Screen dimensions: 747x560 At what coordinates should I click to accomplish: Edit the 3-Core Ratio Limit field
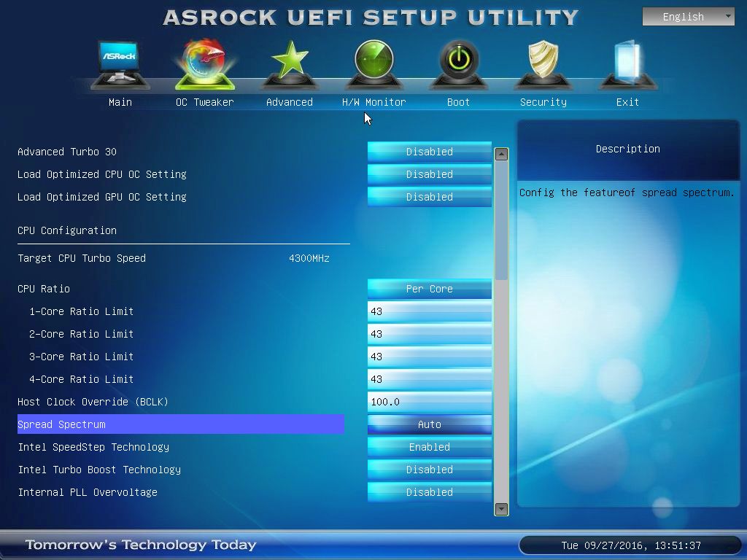click(x=429, y=357)
